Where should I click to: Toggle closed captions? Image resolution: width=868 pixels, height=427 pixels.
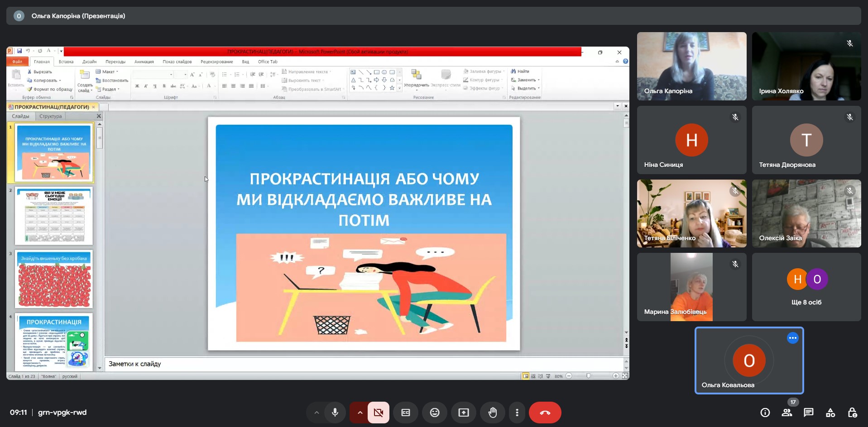click(405, 413)
